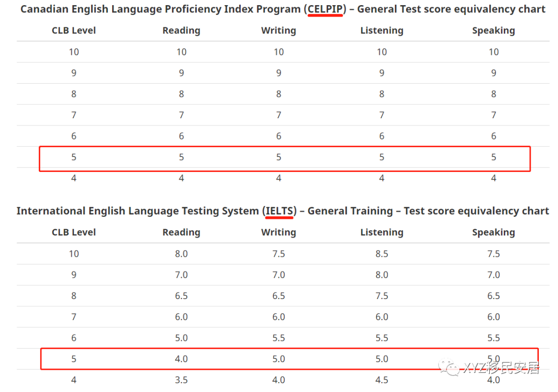Click CELPIP Speaking score 10

493,52
